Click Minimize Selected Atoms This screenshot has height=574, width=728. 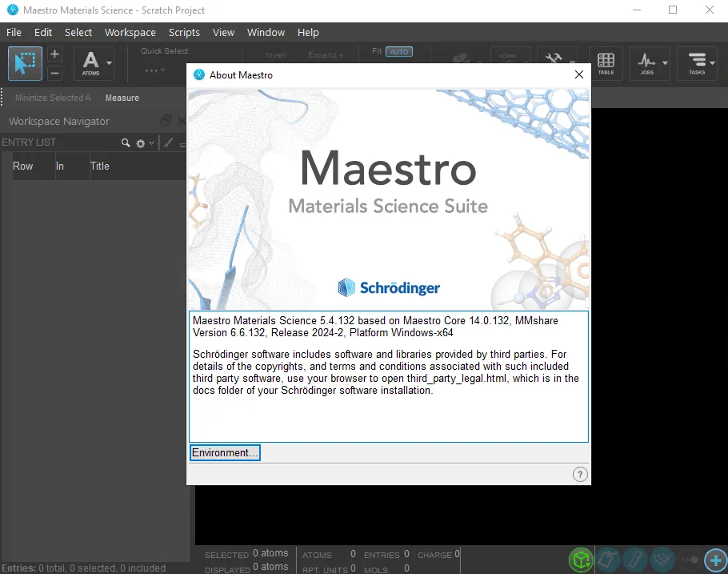(x=53, y=98)
